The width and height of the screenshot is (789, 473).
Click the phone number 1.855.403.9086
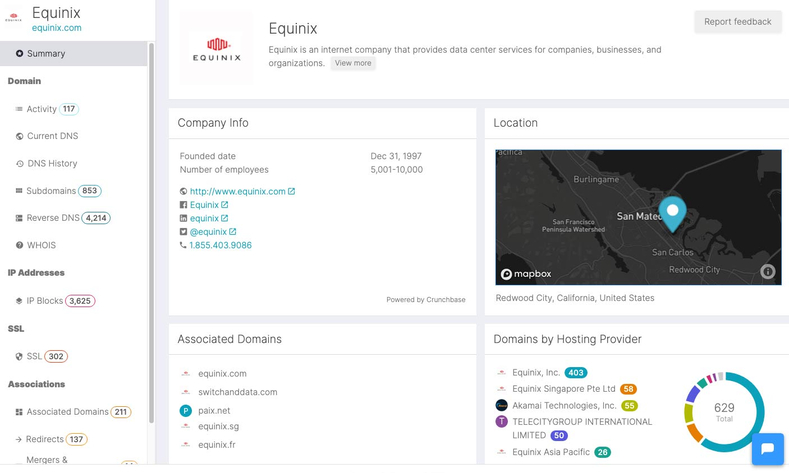[x=220, y=246]
